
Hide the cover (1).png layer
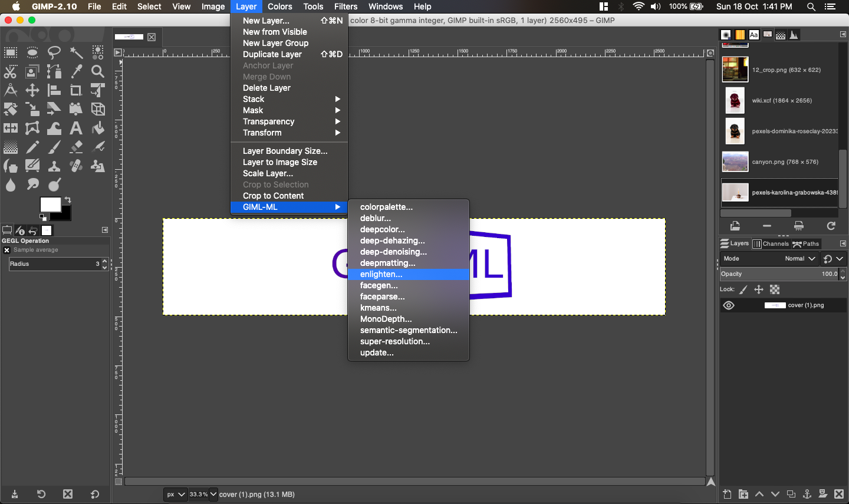click(729, 305)
